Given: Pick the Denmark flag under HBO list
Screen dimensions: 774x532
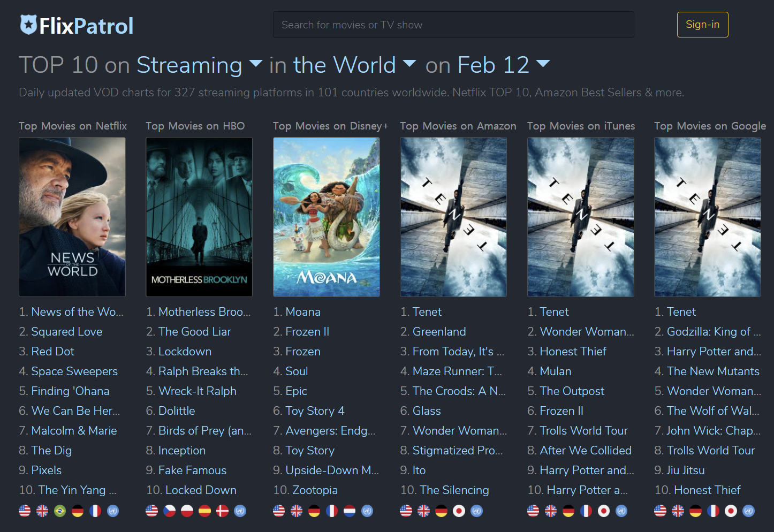Looking at the screenshot, I should coord(222,511).
